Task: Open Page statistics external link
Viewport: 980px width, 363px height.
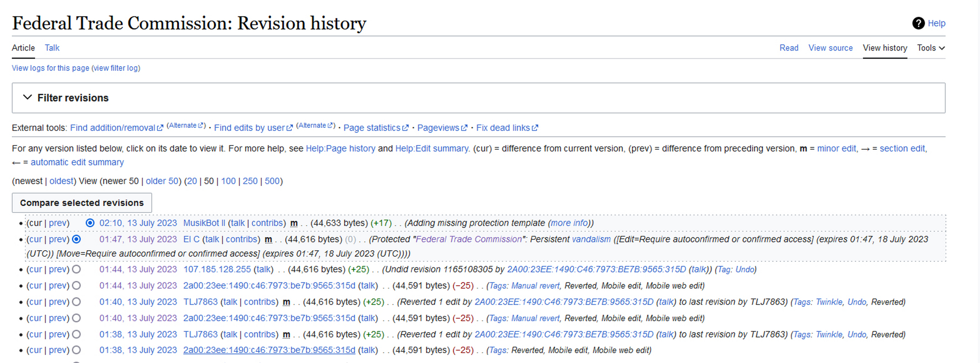Action: pyautogui.click(x=372, y=128)
